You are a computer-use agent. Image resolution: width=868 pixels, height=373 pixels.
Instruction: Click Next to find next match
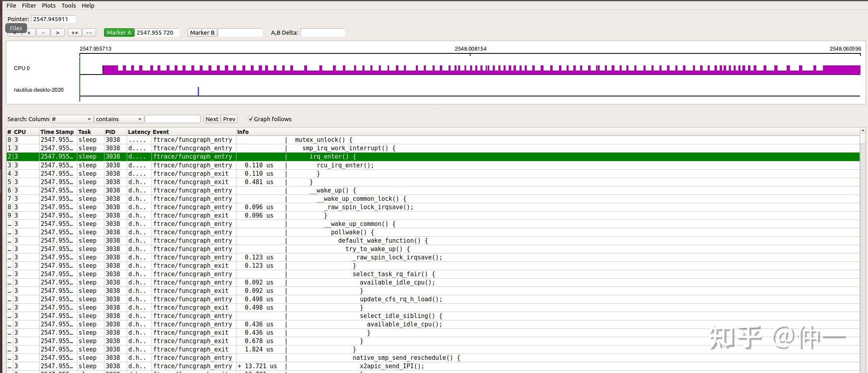click(x=212, y=119)
